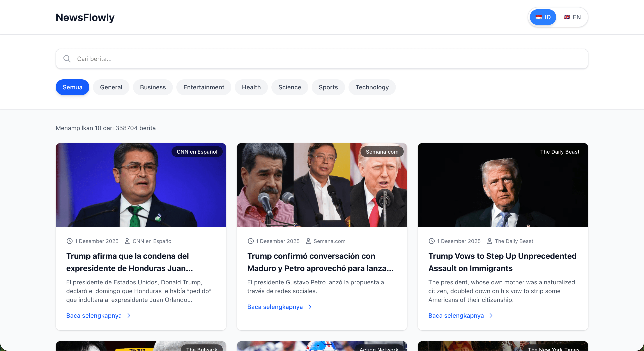Read more on the Maduro y Petro article

[x=280, y=307]
